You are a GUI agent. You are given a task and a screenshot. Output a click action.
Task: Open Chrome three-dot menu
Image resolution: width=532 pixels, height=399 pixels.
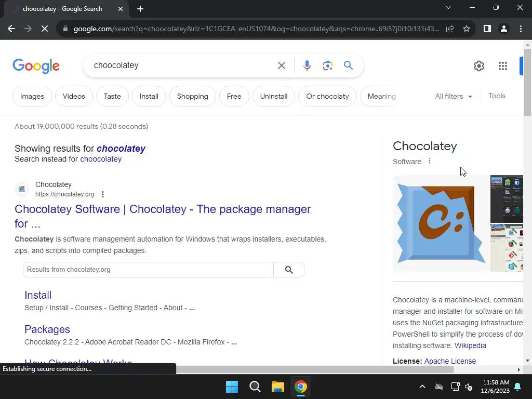click(521, 29)
